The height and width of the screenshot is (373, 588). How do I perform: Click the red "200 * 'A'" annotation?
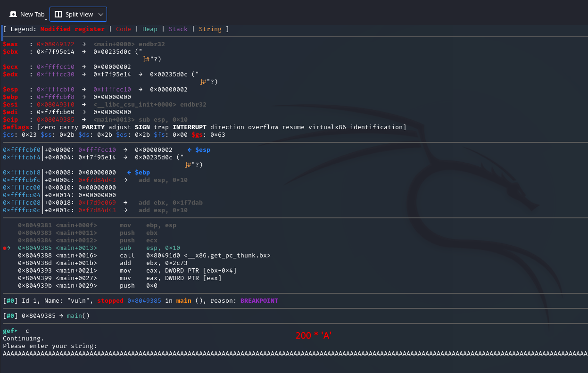314,336
